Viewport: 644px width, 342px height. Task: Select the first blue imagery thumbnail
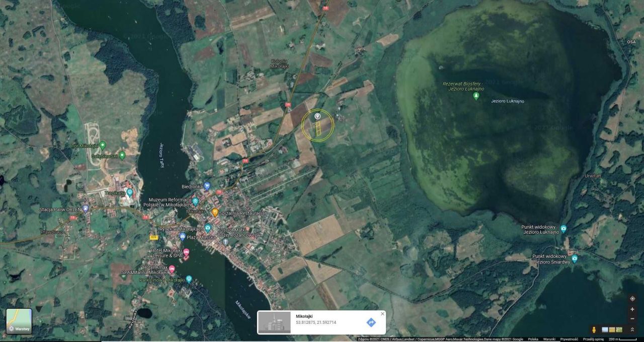tap(605, 330)
